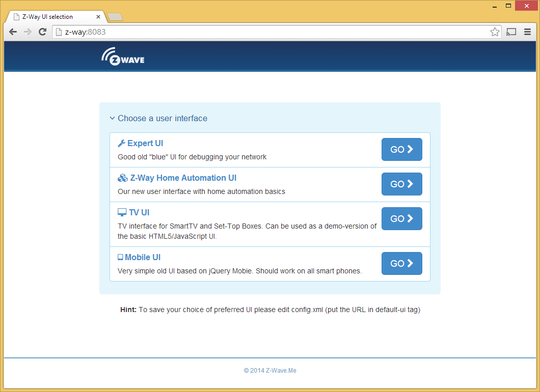The image size is (540, 392).
Task: Click the Hint text about config.xml
Action: pyautogui.click(x=270, y=310)
